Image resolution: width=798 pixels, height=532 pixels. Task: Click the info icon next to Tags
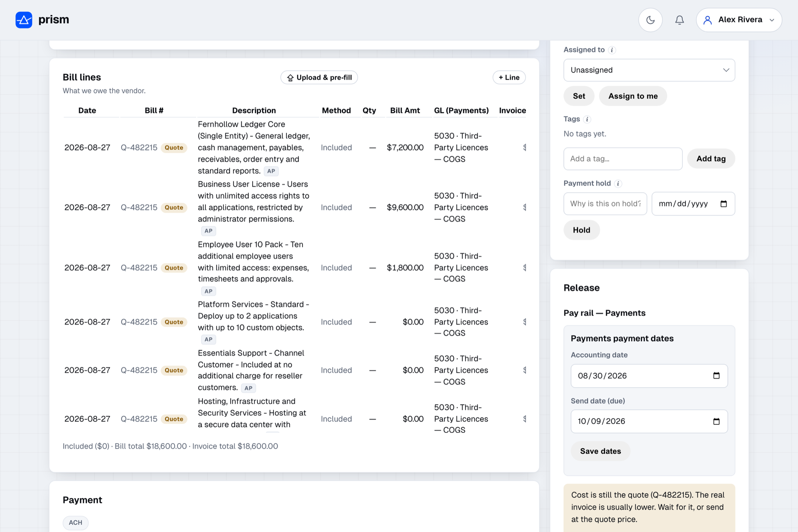click(587, 119)
